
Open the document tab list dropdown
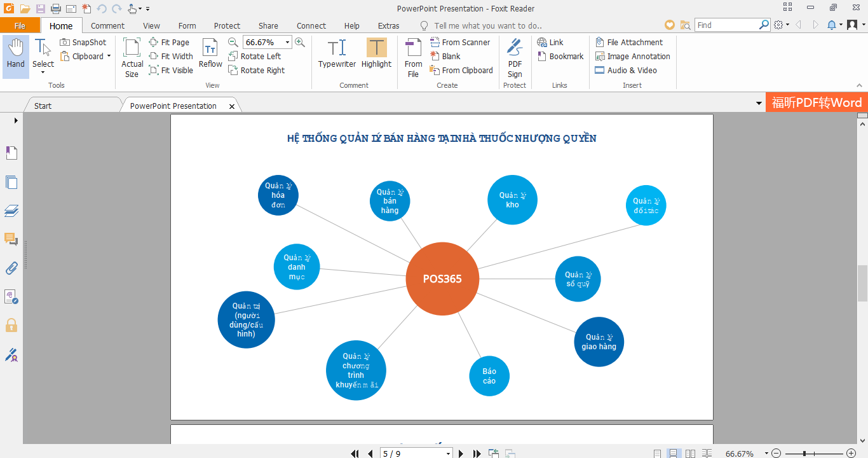tap(759, 103)
